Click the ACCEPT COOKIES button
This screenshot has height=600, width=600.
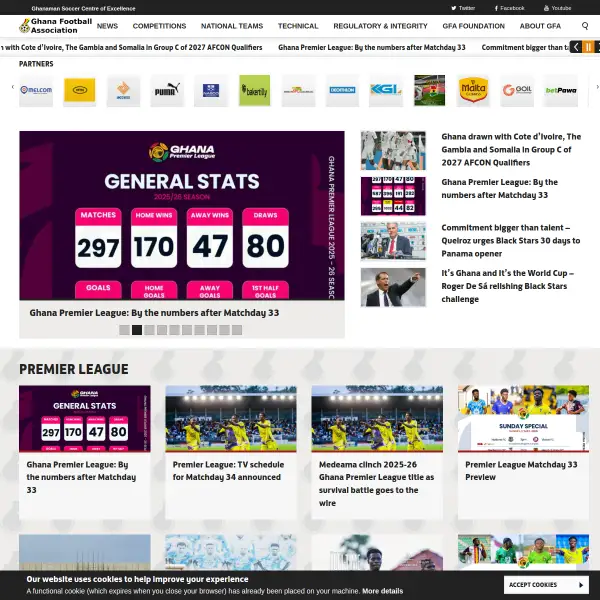(x=546, y=585)
